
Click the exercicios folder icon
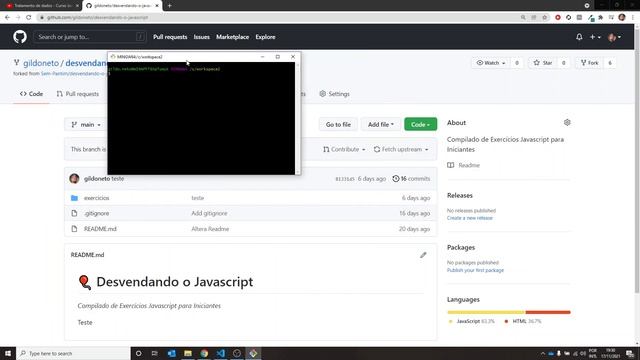(74, 198)
